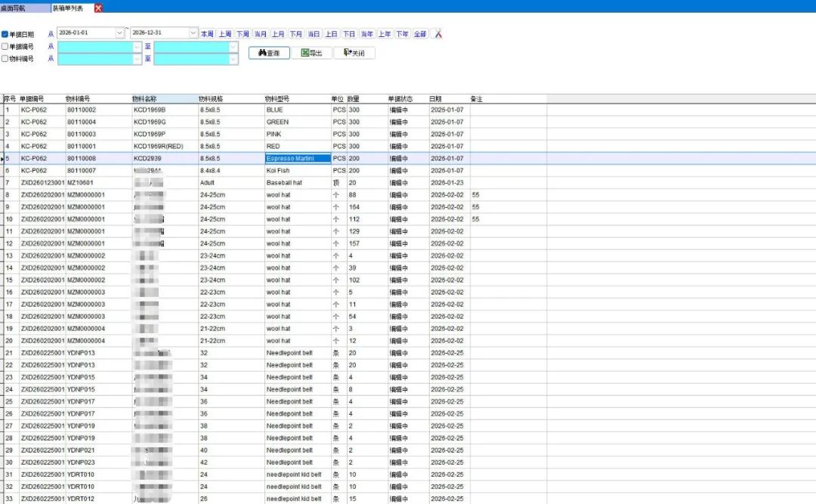Click the 'Adult' specification cell
The height and width of the screenshot is (504, 816).
(x=231, y=183)
